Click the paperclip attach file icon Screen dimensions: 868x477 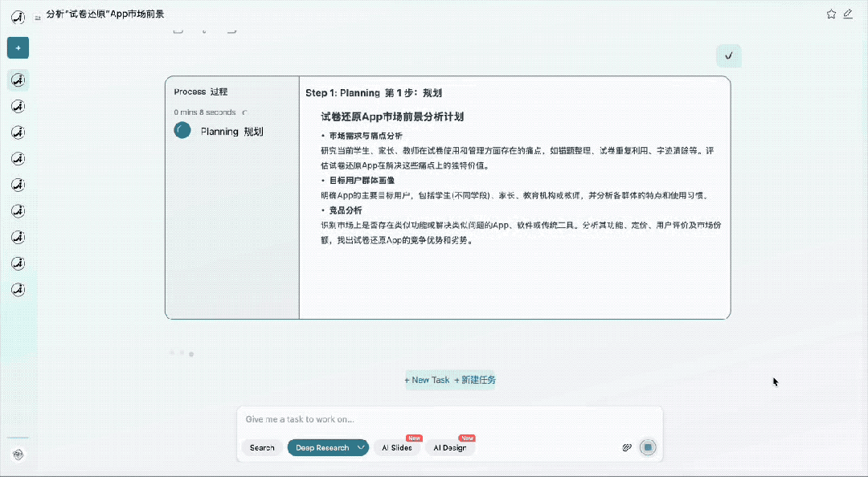tap(627, 447)
